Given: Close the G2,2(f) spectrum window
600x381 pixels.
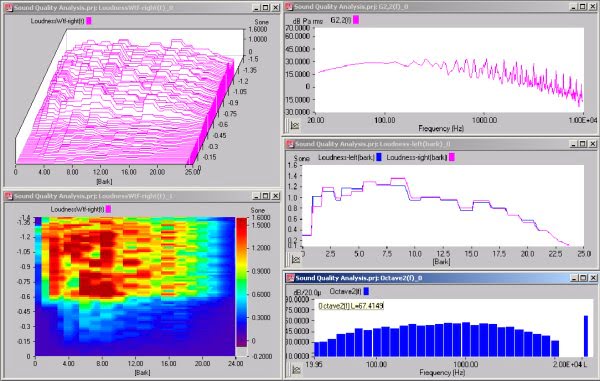Looking at the screenshot, I should pos(592,7).
